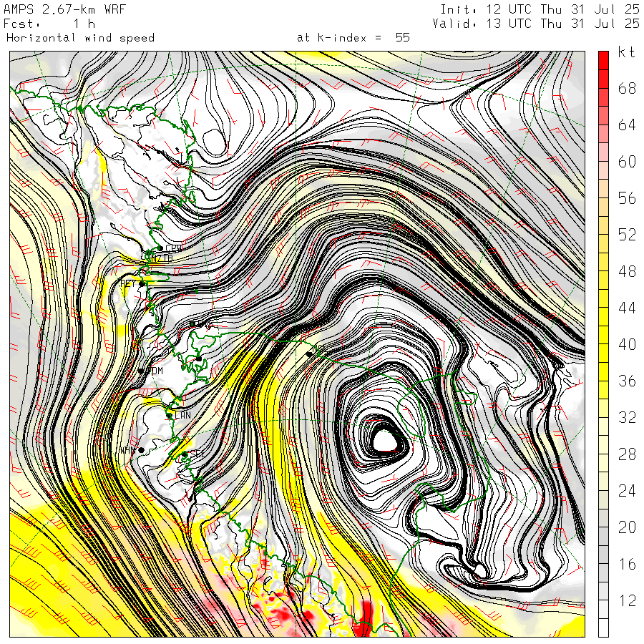Image resolution: width=644 pixels, height=644 pixels.
Task: Pick the white swatch below the 12 label
Action: point(603,628)
